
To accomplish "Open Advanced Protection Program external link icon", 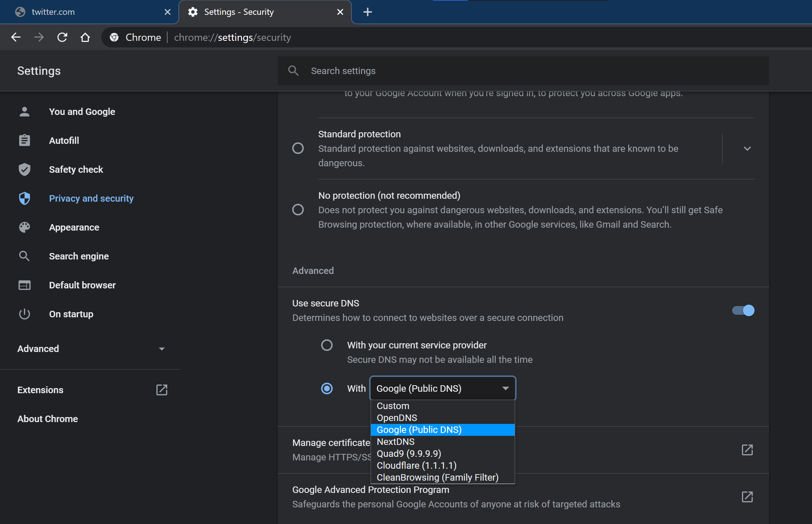I will click(x=747, y=497).
